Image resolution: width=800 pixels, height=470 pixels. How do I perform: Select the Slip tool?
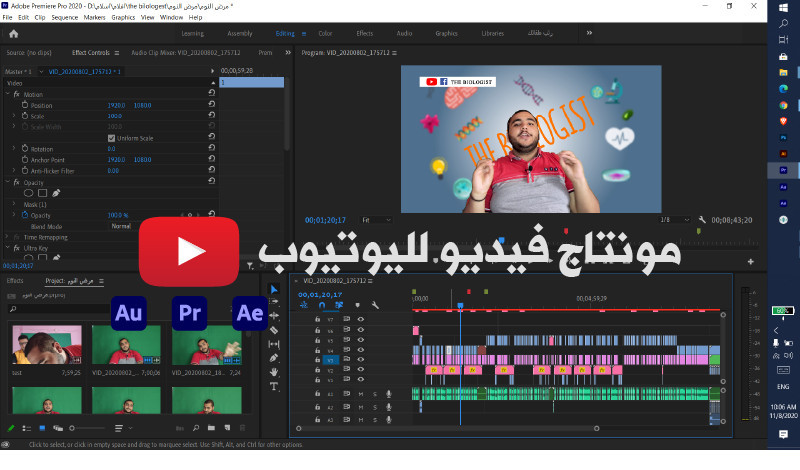(x=274, y=344)
